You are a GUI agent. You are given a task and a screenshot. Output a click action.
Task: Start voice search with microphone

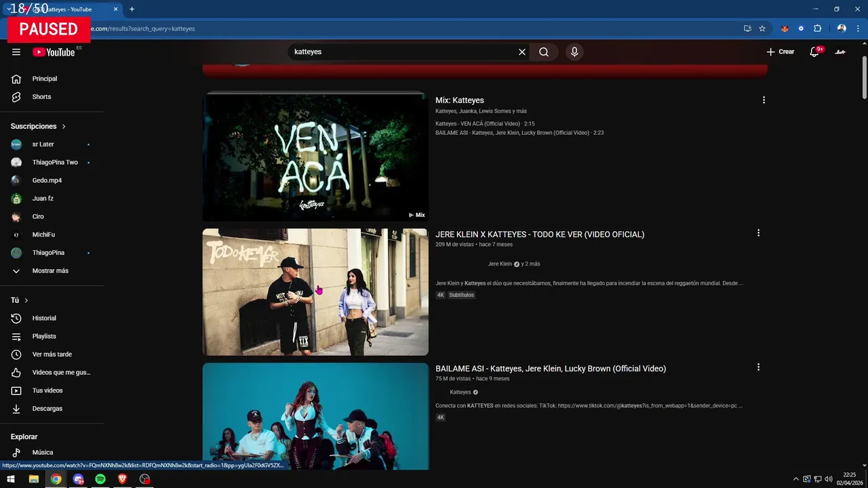click(x=574, y=52)
